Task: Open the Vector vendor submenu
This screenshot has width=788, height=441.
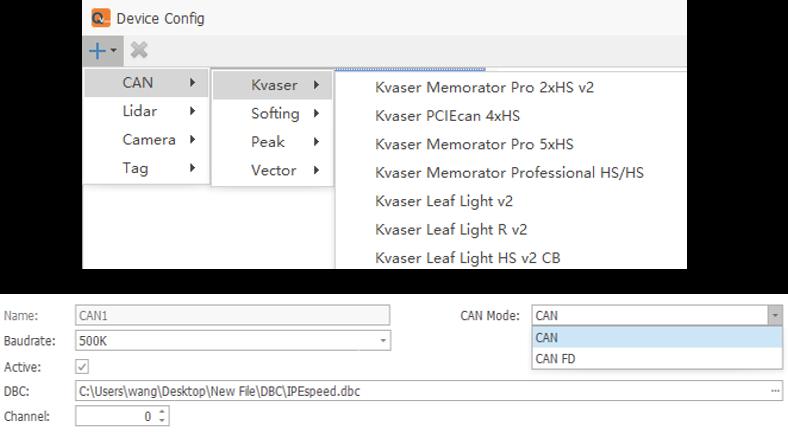Action: (x=274, y=171)
